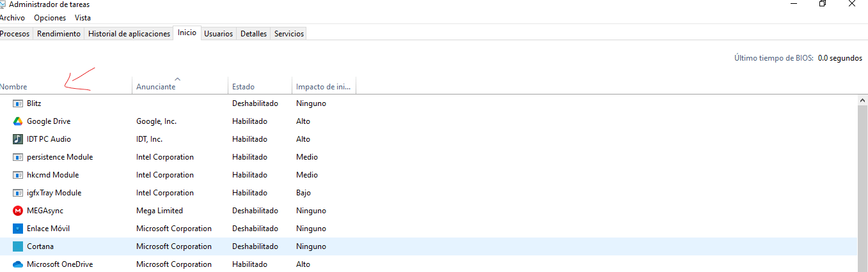Click the Google Drive icon

coord(18,121)
